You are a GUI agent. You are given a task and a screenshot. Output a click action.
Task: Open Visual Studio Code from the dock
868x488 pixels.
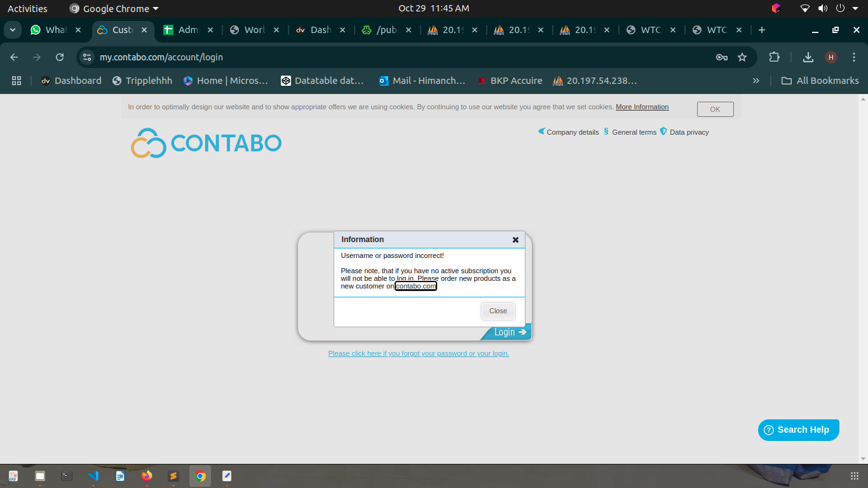tap(93, 475)
